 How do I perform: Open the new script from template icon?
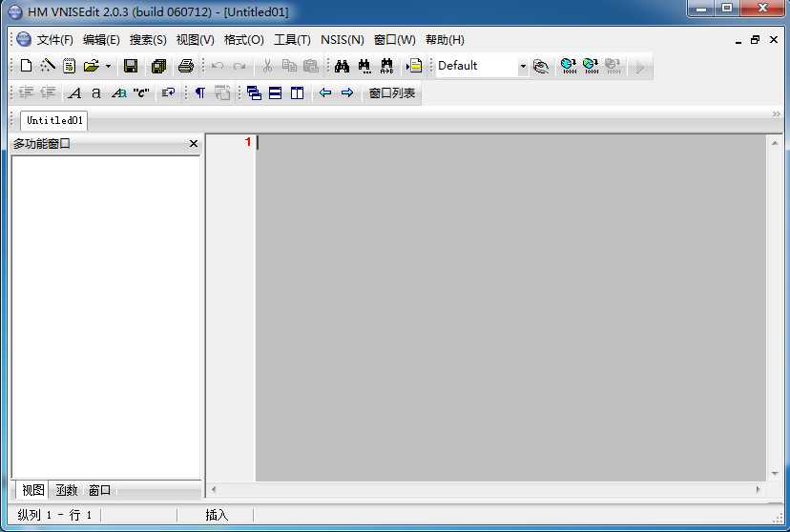(70, 66)
